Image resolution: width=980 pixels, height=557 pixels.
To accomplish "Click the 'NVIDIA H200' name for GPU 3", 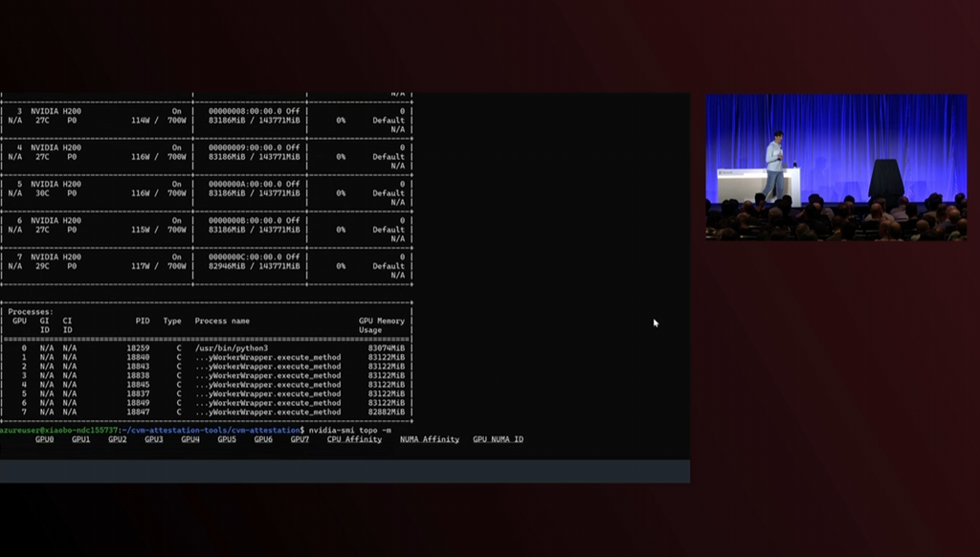I will pos(56,111).
